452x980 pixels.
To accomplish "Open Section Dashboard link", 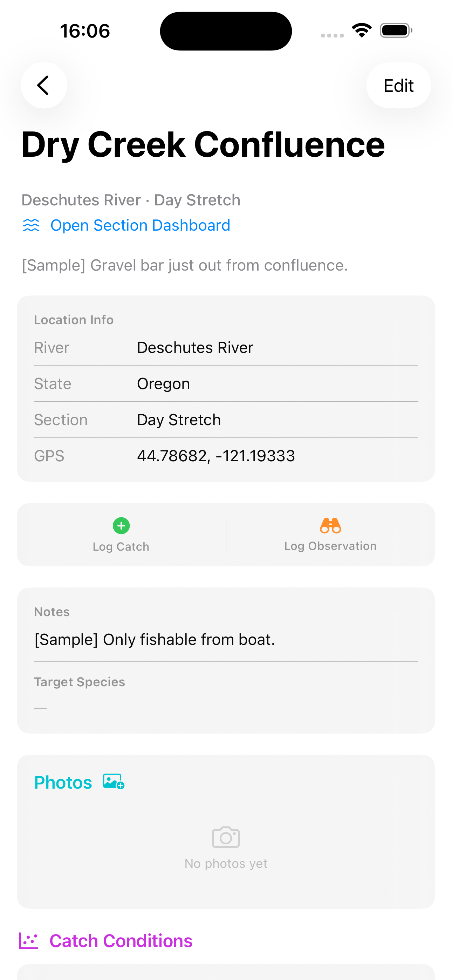I will coord(140,225).
